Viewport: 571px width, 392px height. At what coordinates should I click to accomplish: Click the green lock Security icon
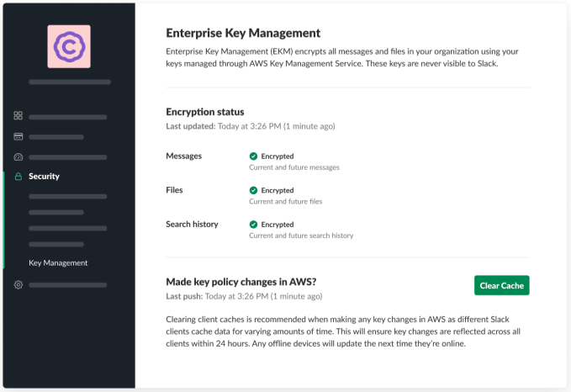[x=18, y=177]
